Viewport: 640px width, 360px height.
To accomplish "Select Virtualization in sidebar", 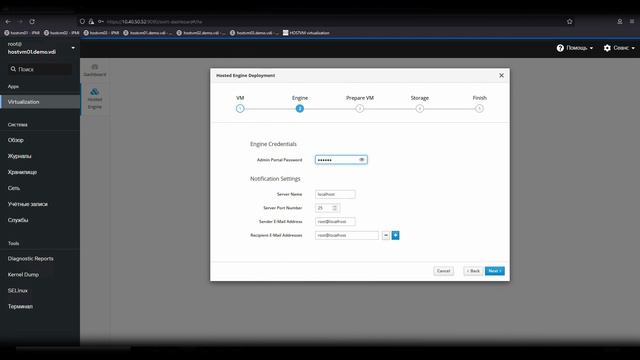I will [40, 102].
